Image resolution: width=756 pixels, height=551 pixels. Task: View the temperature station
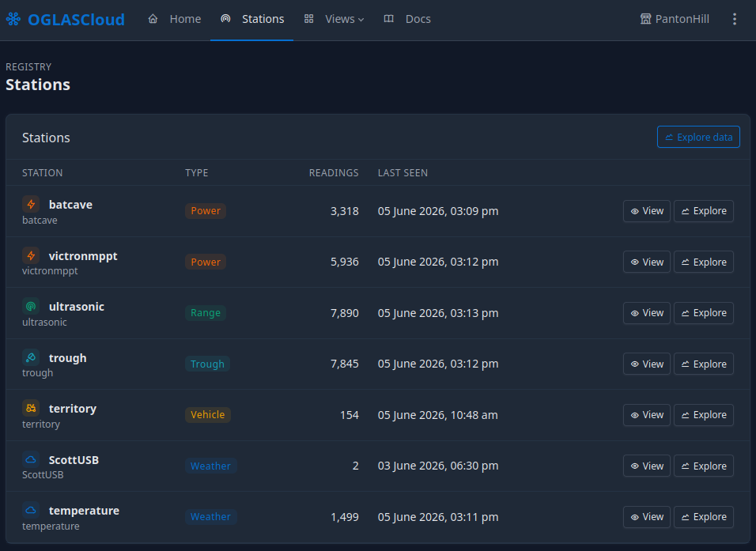pos(647,517)
